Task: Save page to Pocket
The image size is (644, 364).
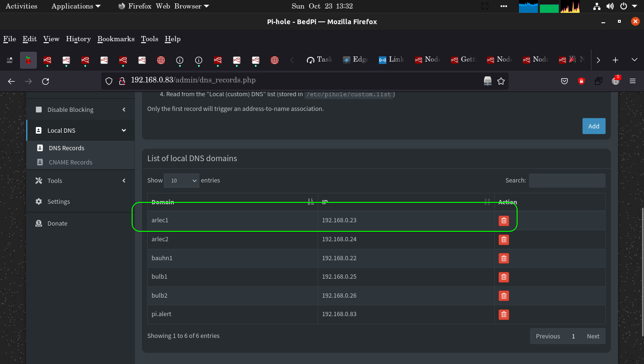Action: [x=564, y=81]
